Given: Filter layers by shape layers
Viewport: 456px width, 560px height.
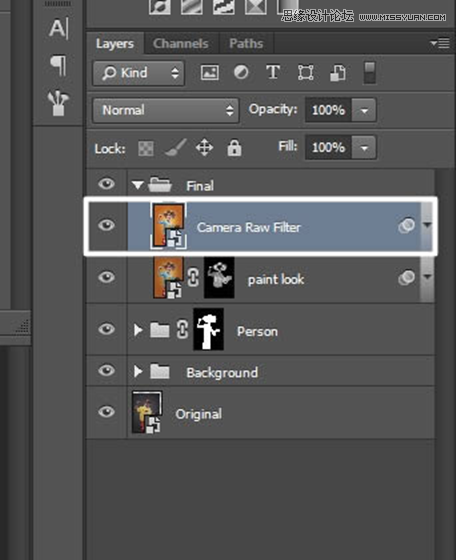Looking at the screenshot, I should [306, 73].
